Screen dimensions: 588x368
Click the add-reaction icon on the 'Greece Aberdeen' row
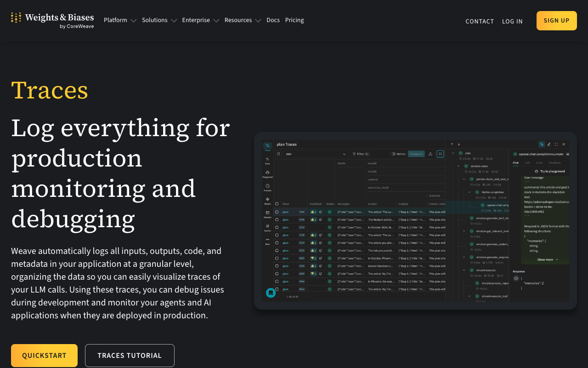click(x=320, y=266)
